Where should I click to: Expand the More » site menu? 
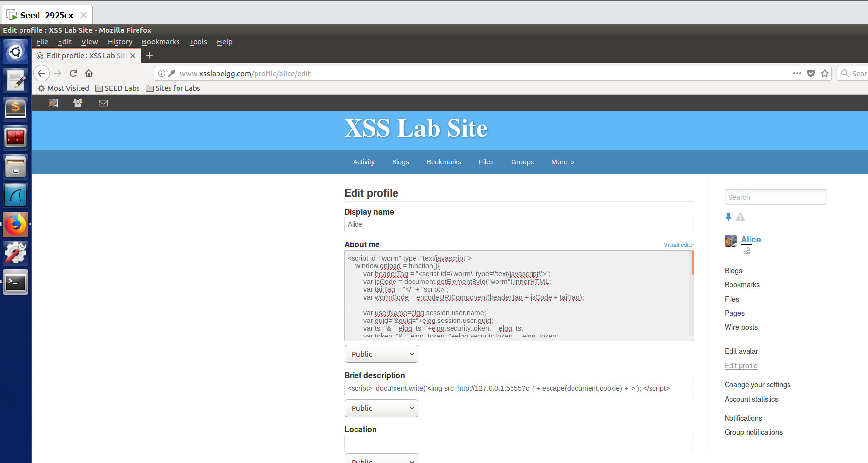tap(563, 162)
